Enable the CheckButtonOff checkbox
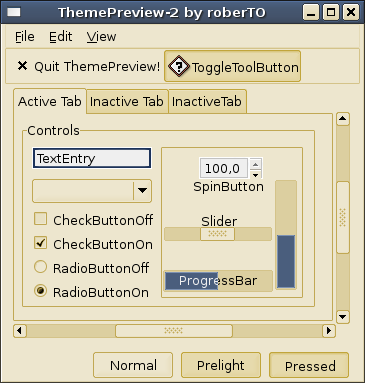365x383 pixels. (x=40, y=219)
